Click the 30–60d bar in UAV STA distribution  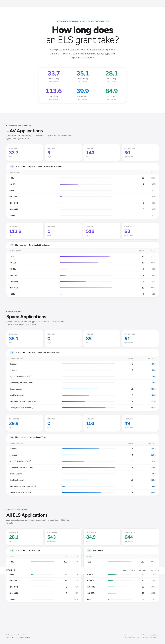coord(69,184)
